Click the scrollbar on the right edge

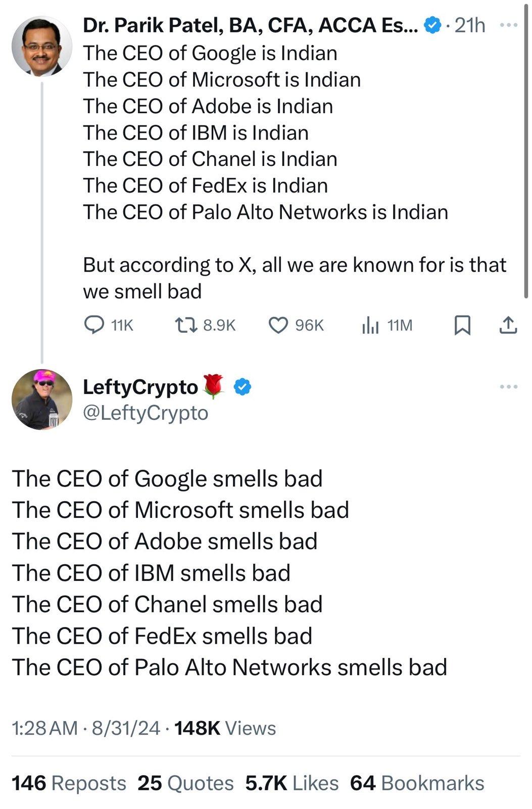[526, 152]
